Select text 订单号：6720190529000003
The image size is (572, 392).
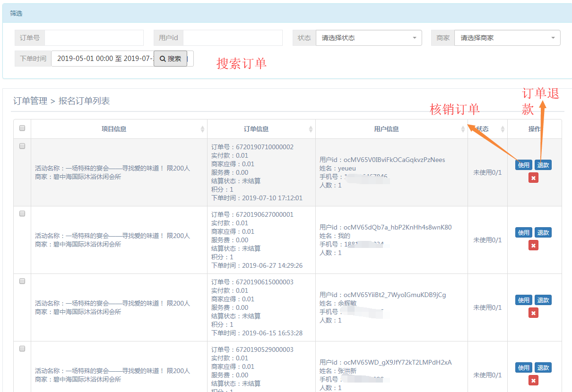tap(252, 349)
